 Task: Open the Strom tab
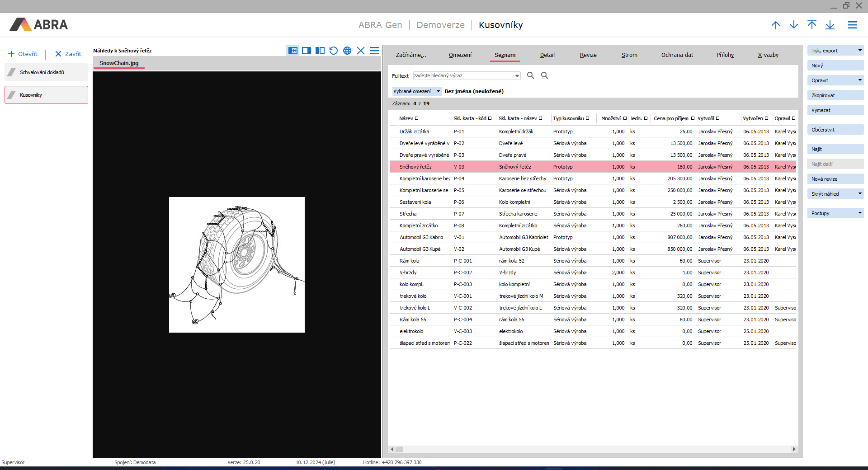[629, 55]
